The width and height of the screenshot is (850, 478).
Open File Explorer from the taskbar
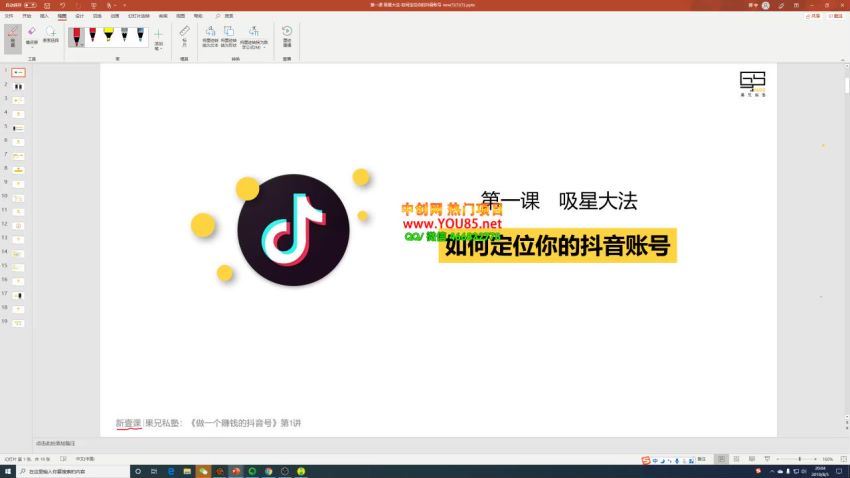[x=187, y=471]
